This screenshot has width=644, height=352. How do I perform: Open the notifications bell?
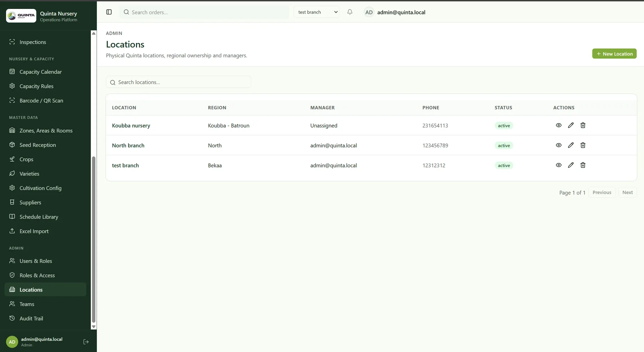pyautogui.click(x=350, y=12)
